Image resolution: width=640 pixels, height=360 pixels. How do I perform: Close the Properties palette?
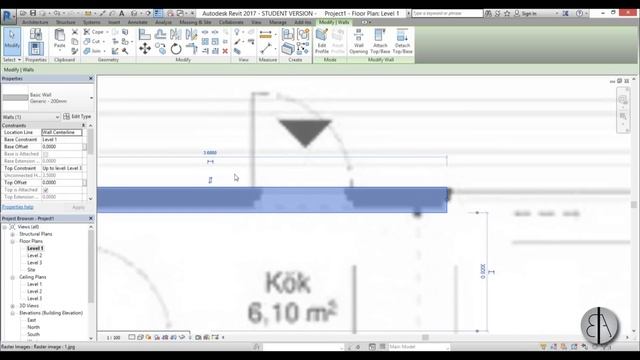point(91,78)
